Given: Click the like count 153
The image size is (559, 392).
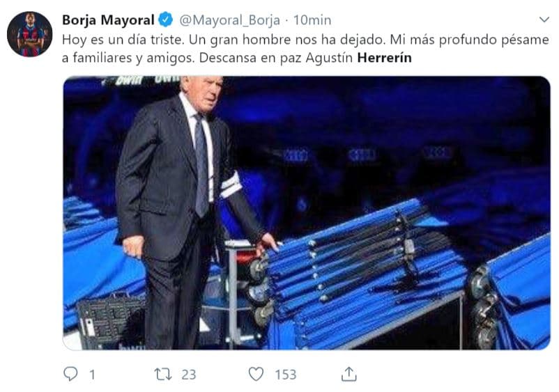Looking at the screenshot, I should coord(285,375).
